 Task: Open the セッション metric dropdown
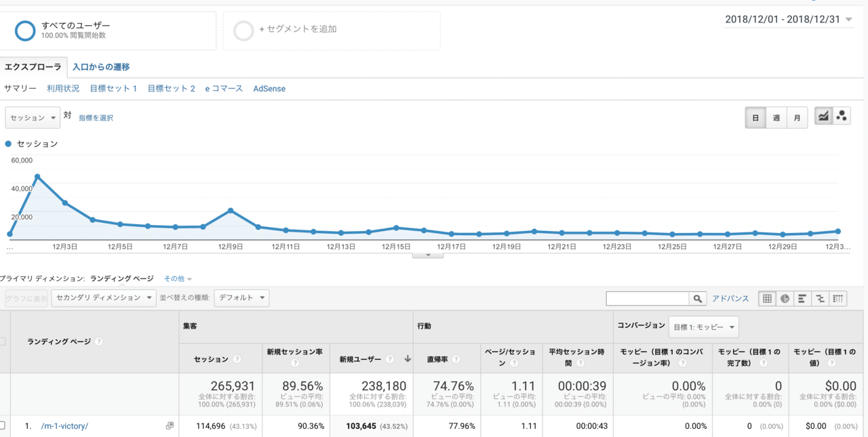(33, 117)
